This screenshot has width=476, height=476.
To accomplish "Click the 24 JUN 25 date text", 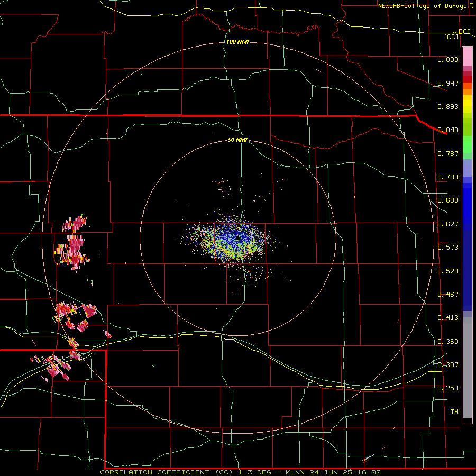I will pos(331,472).
